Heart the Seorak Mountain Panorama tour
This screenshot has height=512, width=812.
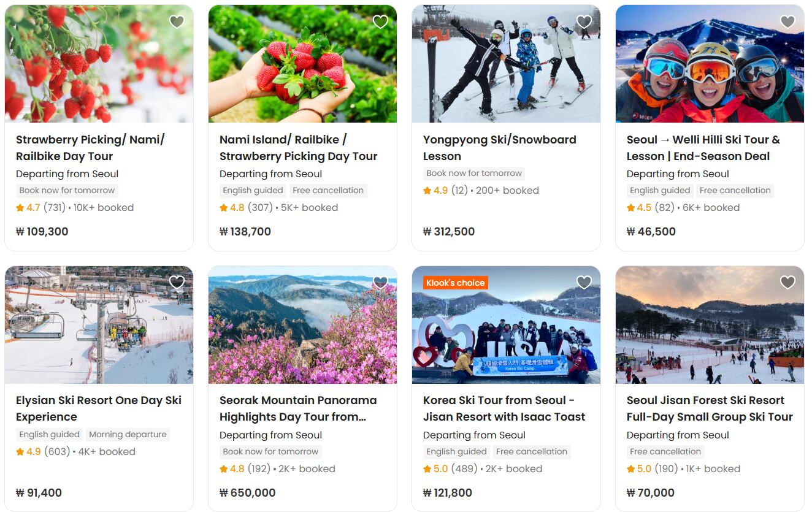[380, 283]
